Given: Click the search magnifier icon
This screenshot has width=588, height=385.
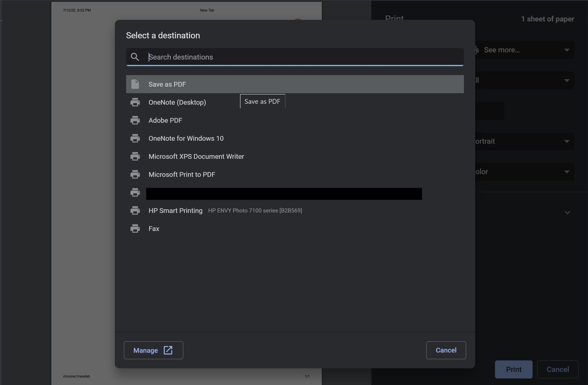Looking at the screenshot, I should click(x=135, y=57).
